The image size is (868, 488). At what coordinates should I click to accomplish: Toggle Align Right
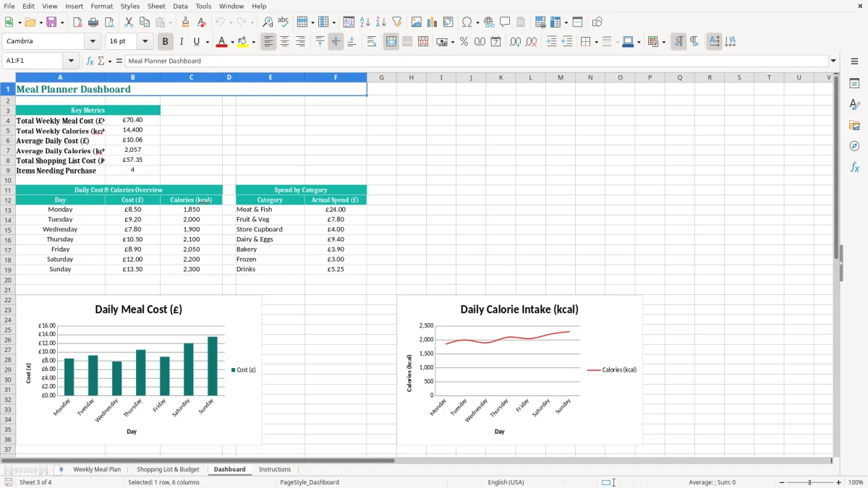point(300,42)
